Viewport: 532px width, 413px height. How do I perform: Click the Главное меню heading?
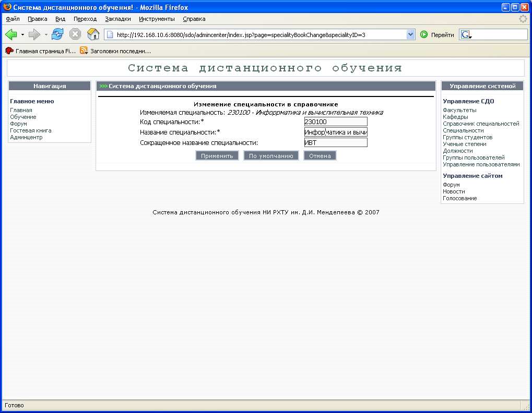[x=32, y=101]
